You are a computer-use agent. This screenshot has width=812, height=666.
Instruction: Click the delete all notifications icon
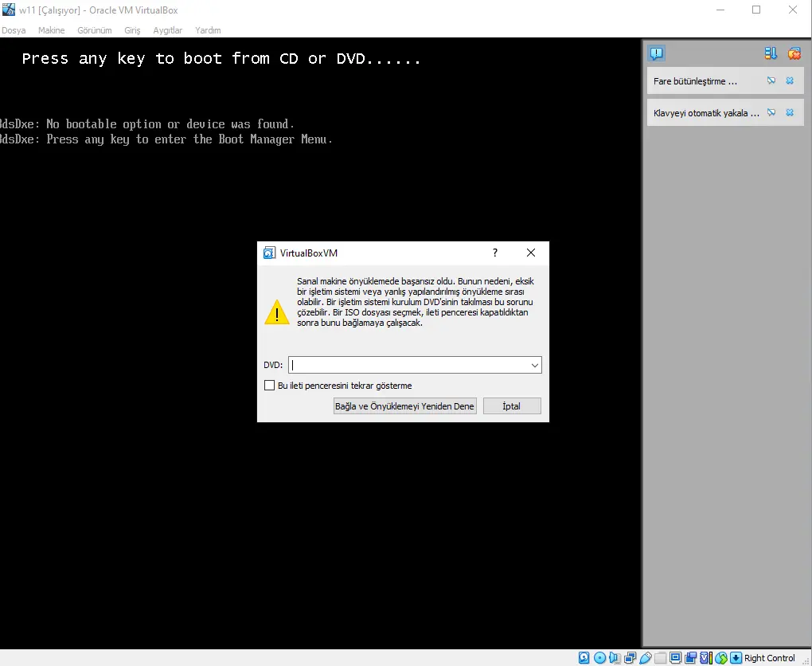point(794,53)
